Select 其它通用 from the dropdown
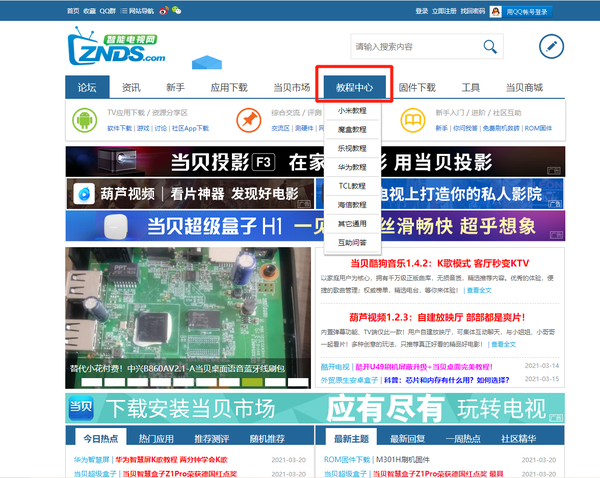600x478 pixels. pos(352,224)
